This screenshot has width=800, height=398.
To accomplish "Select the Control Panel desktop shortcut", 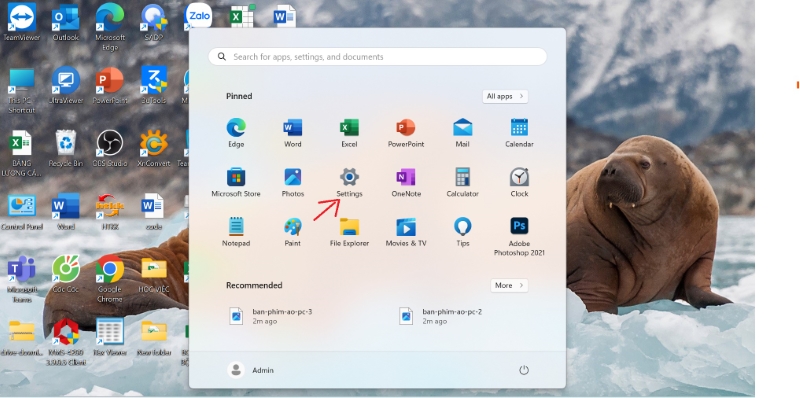I will click(21, 212).
